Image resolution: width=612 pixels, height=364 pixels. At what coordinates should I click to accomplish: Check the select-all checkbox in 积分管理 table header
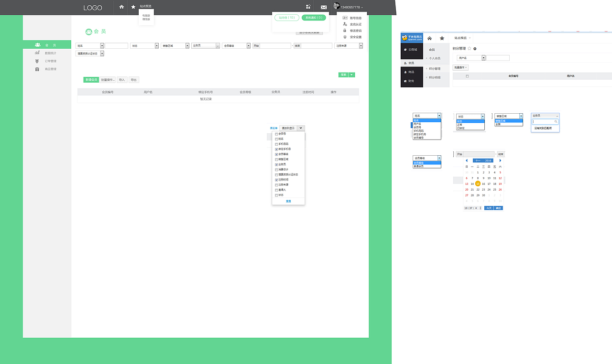(467, 76)
